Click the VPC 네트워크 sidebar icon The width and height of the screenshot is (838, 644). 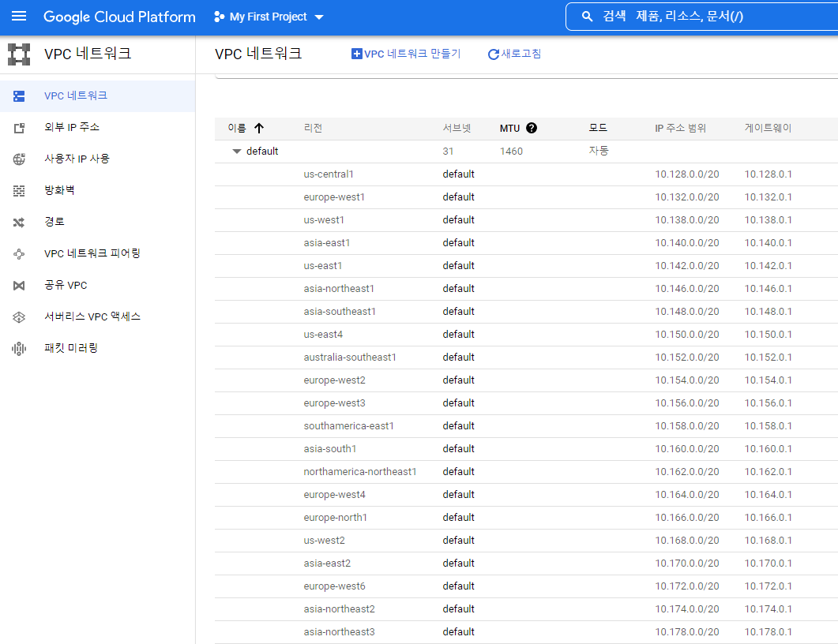[x=19, y=96]
